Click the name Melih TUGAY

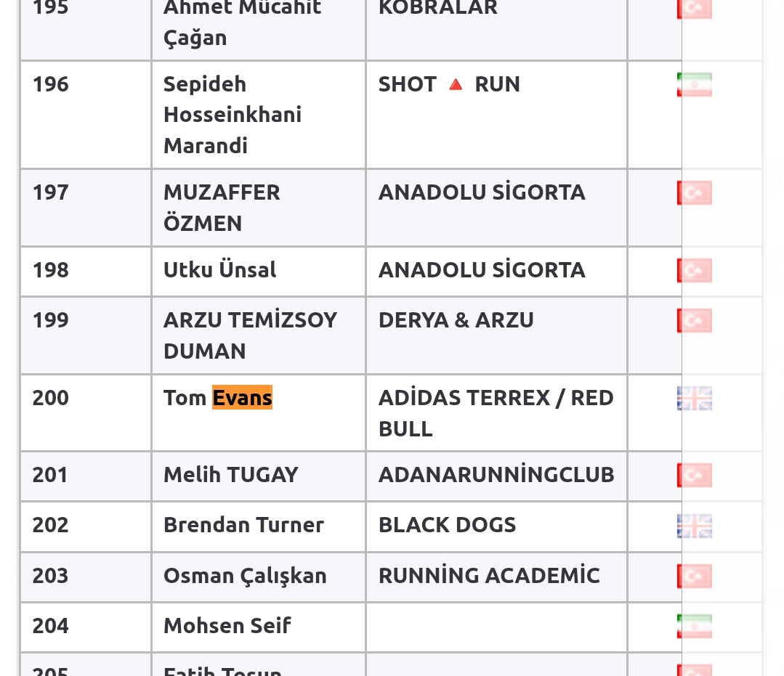pyautogui.click(x=231, y=475)
